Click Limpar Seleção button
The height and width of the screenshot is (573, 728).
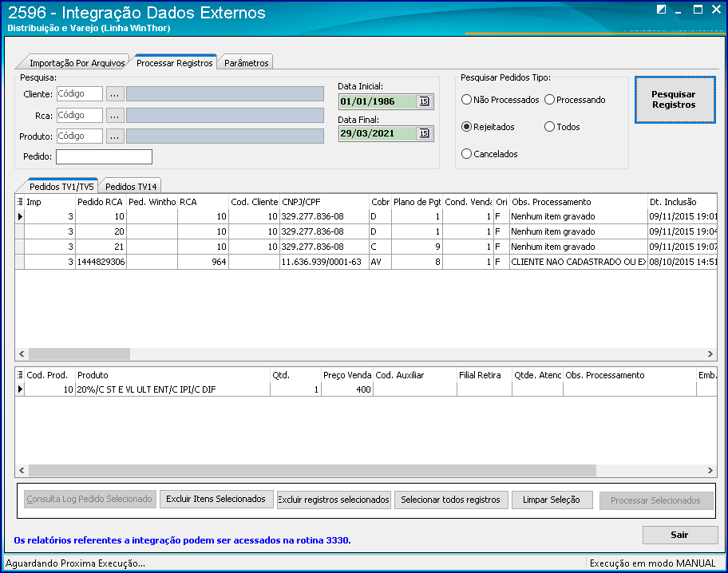(552, 500)
